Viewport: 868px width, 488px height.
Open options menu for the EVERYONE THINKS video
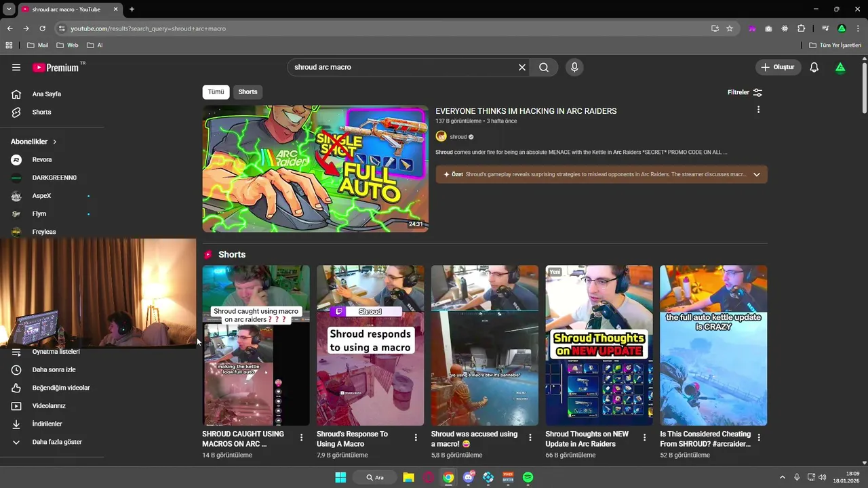tap(758, 110)
